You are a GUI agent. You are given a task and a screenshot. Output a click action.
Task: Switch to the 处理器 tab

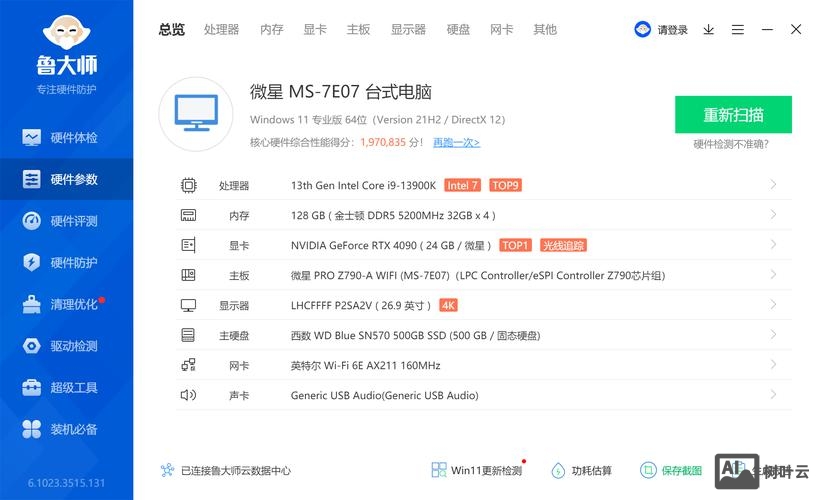point(221,30)
